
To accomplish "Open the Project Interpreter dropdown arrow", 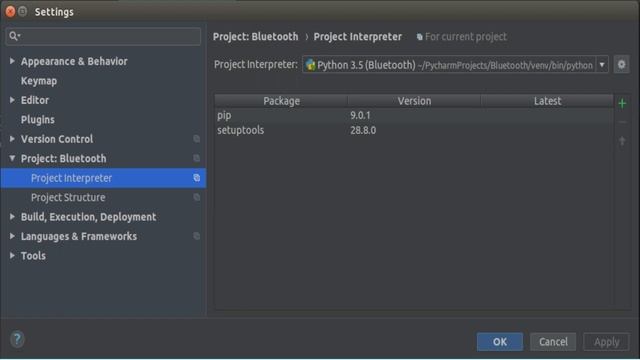I will point(602,64).
